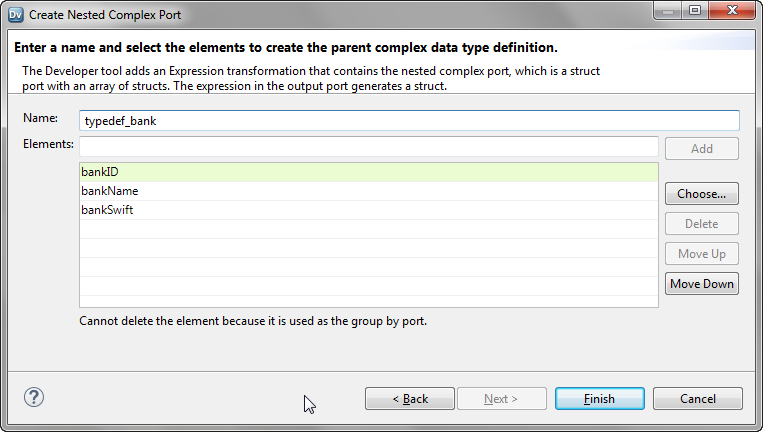
Task: Minimize the Create Nested Complex Port dialog
Action: point(668,11)
